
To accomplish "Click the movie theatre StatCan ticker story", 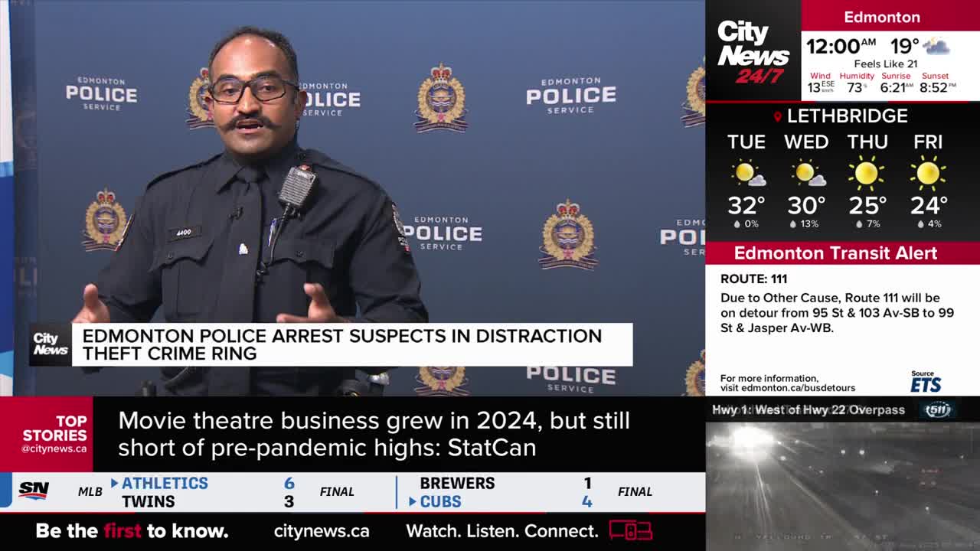I will (374, 434).
